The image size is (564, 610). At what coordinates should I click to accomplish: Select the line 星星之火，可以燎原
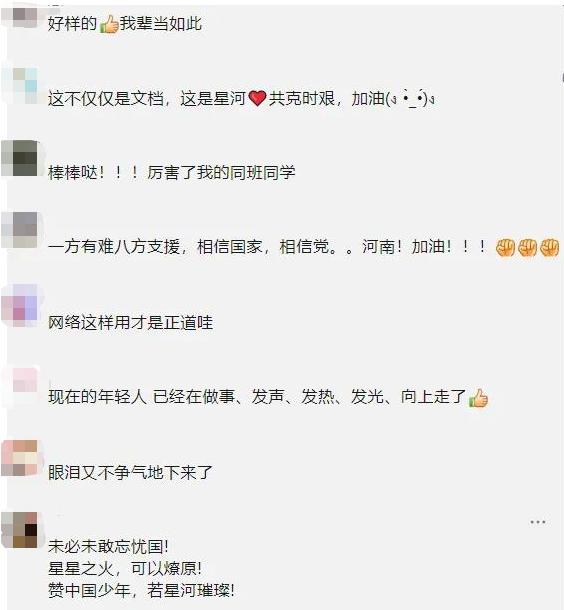[x=125, y=569]
